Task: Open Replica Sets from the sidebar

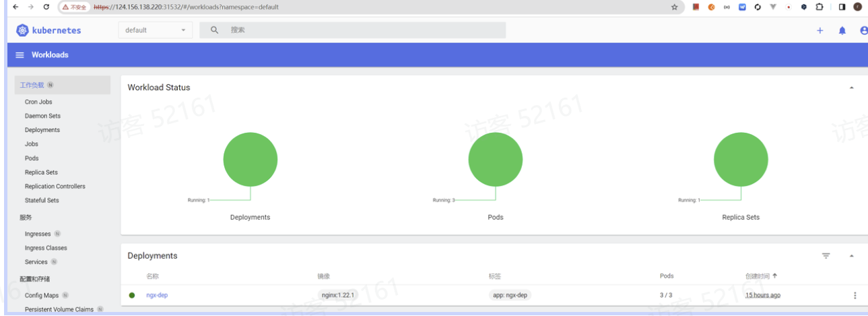Action: [x=41, y=172]
